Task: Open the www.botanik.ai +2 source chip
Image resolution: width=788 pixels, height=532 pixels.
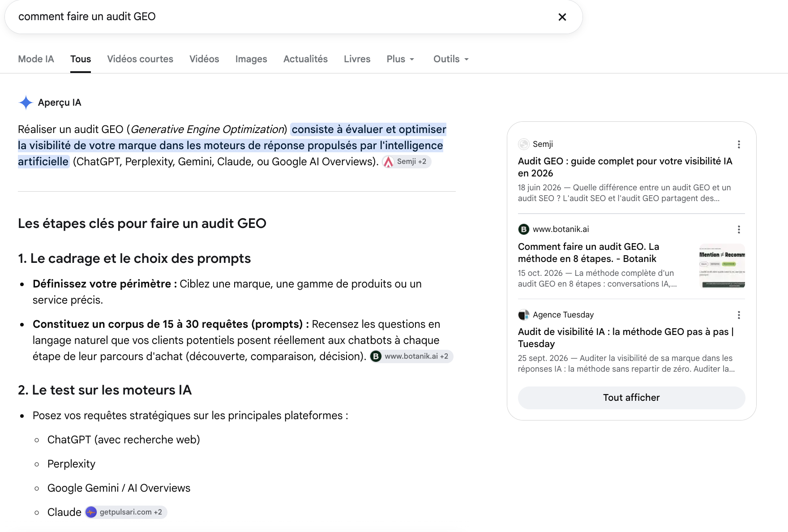Action: point(411,356)
